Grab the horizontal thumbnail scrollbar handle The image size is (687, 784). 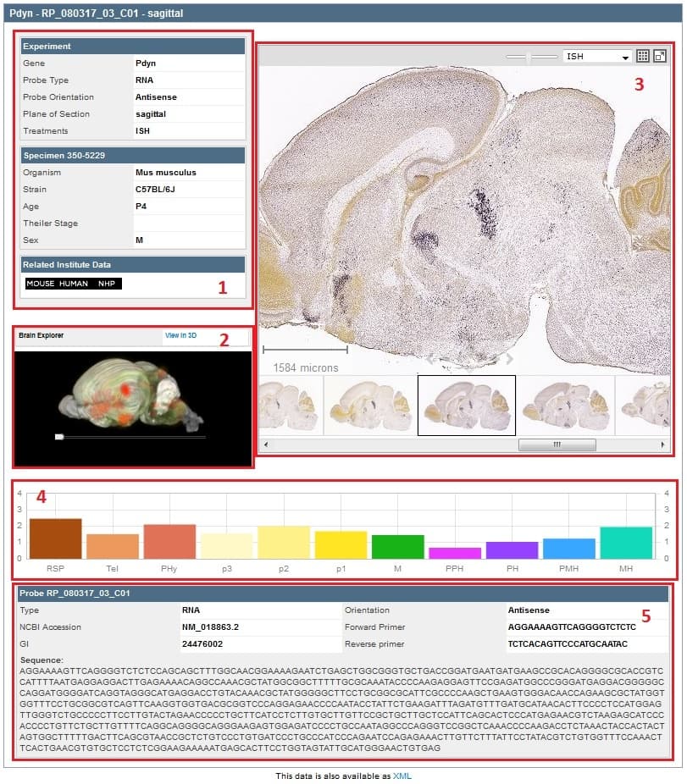pyautogui.click(x=557, y=444)
